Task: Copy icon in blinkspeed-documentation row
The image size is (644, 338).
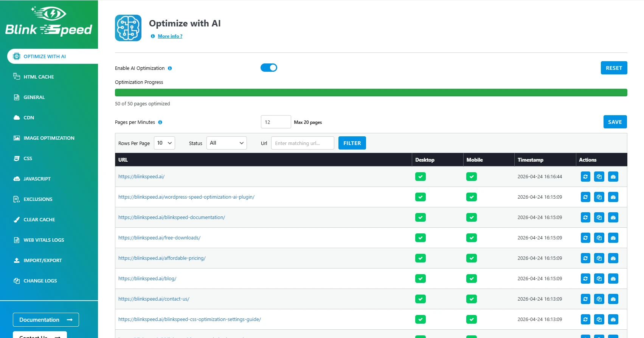Action: coord(599,218)
